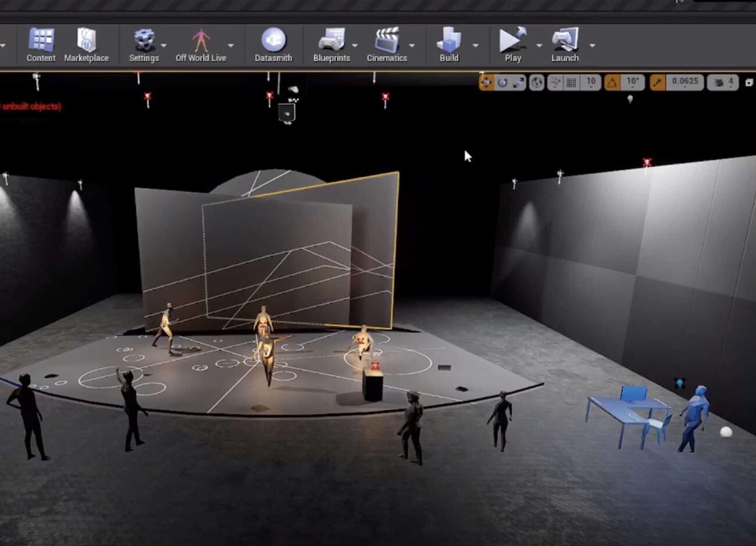Screen dimensions: 756x546
Task: Toggle scale snapping
Action: click(657, 83)
